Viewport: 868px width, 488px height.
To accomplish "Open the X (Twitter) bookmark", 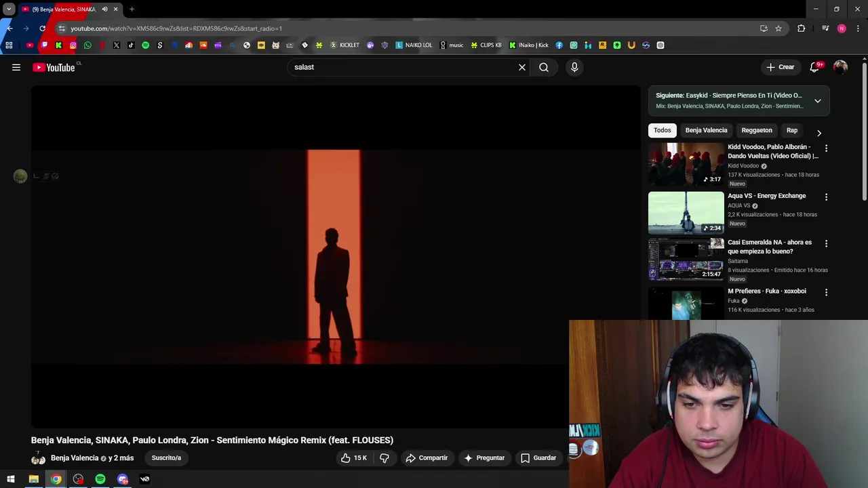I will click(117, 45).
